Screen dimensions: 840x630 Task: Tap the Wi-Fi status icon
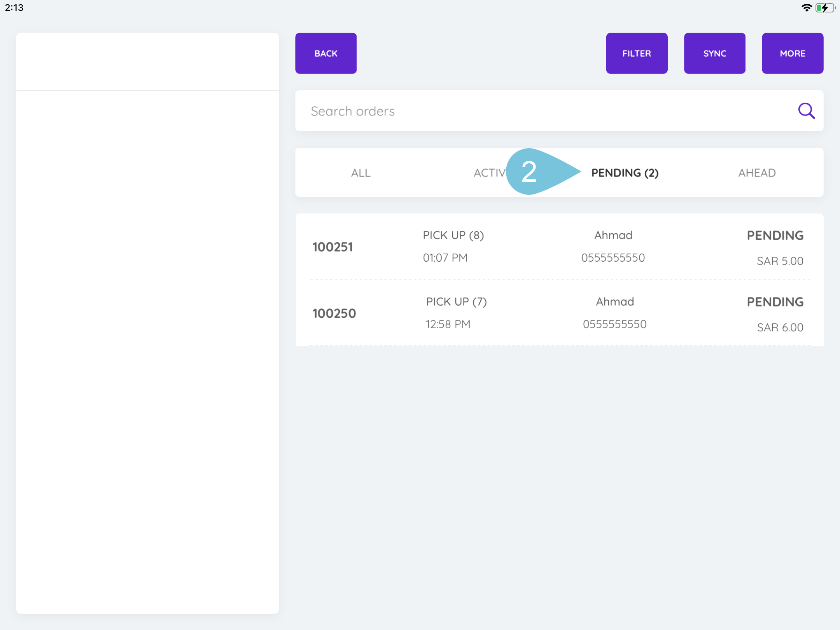click(806, 8)
